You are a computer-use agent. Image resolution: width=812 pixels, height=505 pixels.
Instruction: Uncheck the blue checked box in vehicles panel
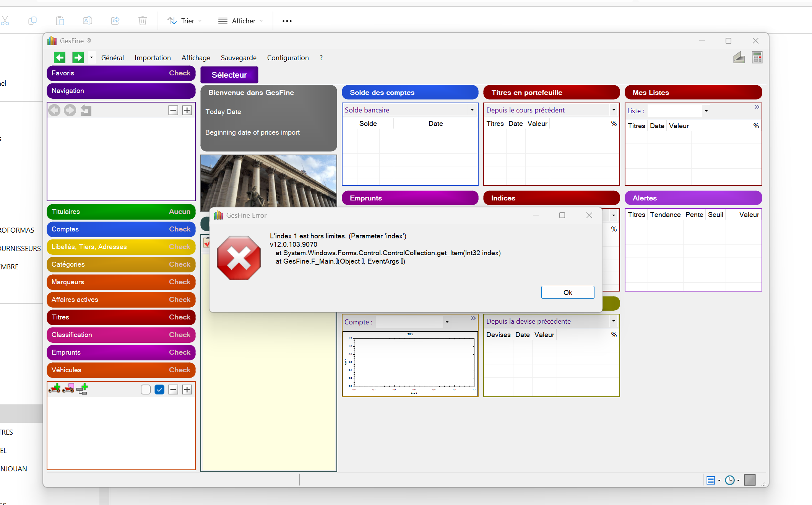[159, 389]
